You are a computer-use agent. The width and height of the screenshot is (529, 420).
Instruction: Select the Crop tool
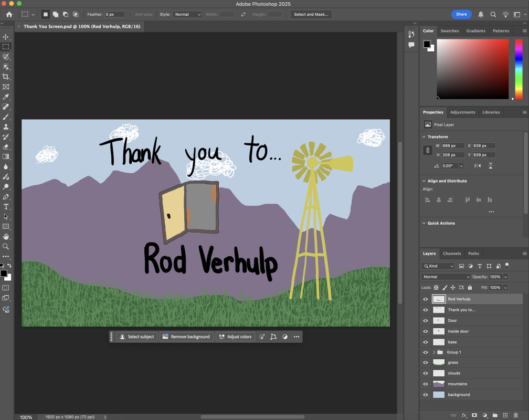(6, 77)
